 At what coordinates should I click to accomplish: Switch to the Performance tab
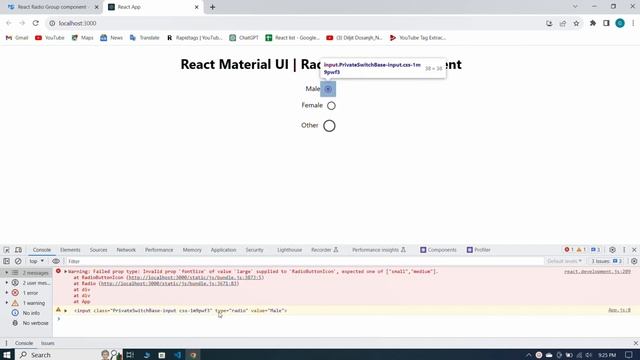(x=159, y=250)
